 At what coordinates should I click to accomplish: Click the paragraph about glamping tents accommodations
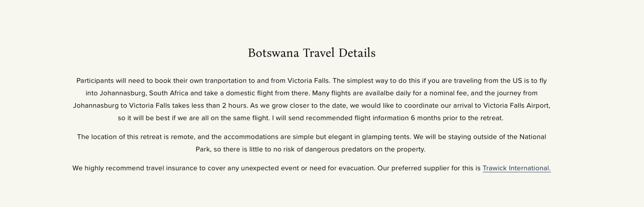point(312,143)
